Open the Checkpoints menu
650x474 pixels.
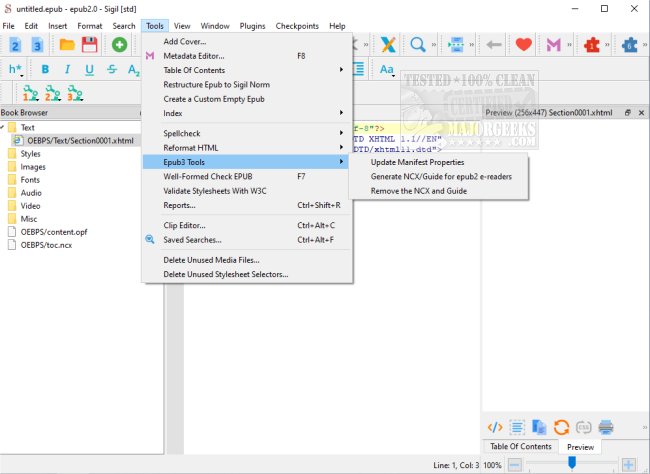297,26
